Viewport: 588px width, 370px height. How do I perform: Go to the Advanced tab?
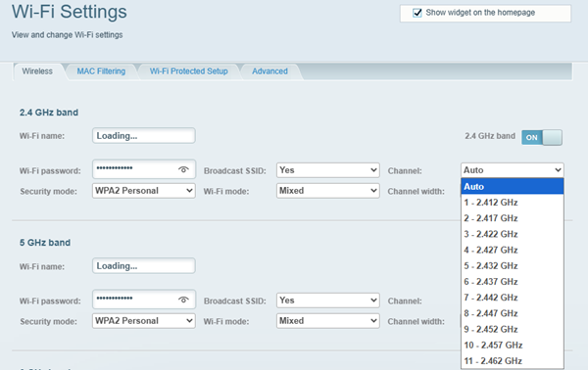click(269, 71)
